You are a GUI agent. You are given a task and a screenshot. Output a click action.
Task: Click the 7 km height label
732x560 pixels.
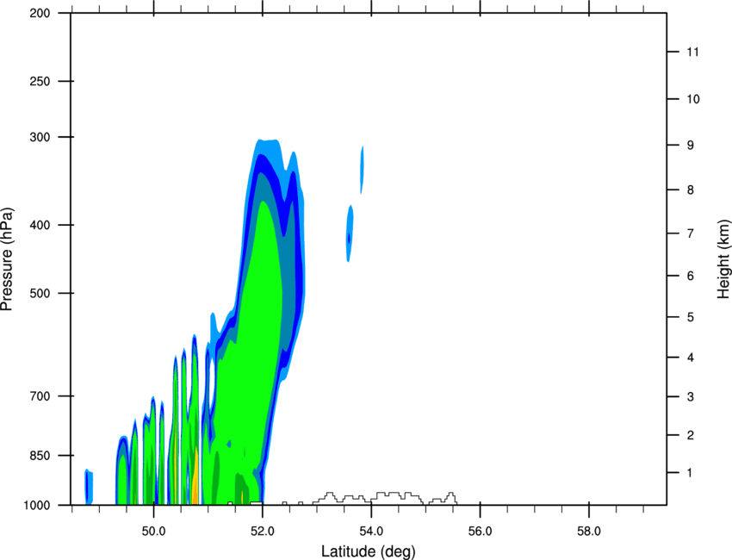pyautogui.click(x=691, y=233)
